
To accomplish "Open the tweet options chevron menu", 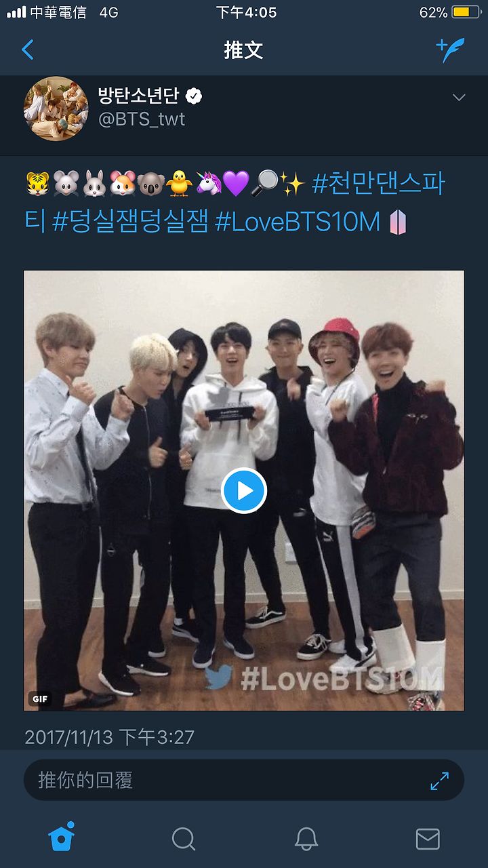I will tap(459, 98).
